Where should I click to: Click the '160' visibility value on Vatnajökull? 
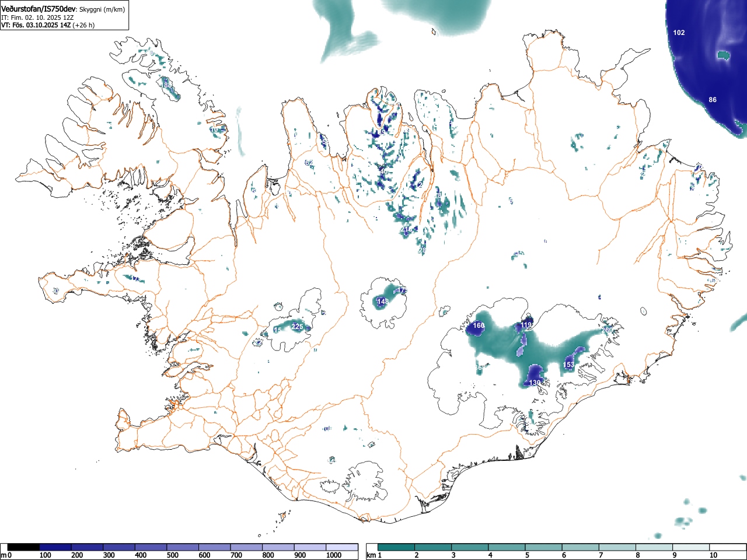[479, 325]
